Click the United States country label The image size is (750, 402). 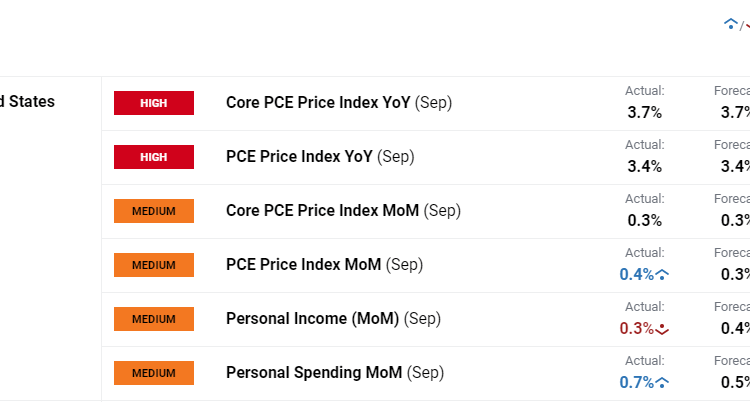click(28, 101)
